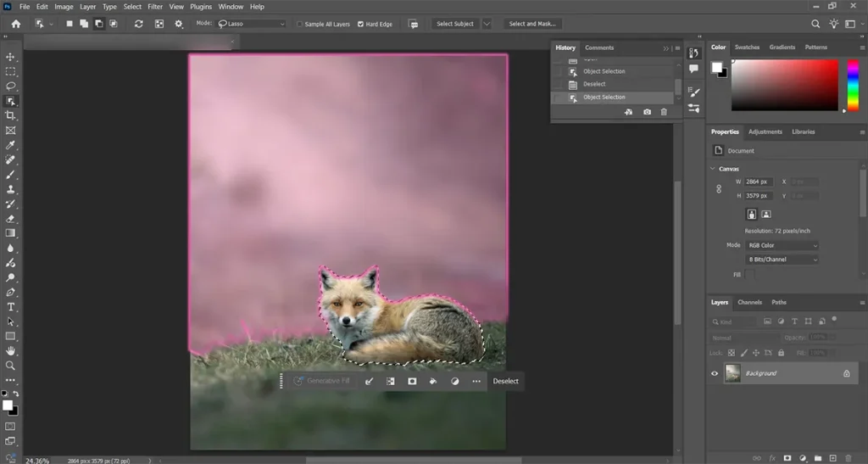Select the Path Selection tool

(x=10, y=321)
